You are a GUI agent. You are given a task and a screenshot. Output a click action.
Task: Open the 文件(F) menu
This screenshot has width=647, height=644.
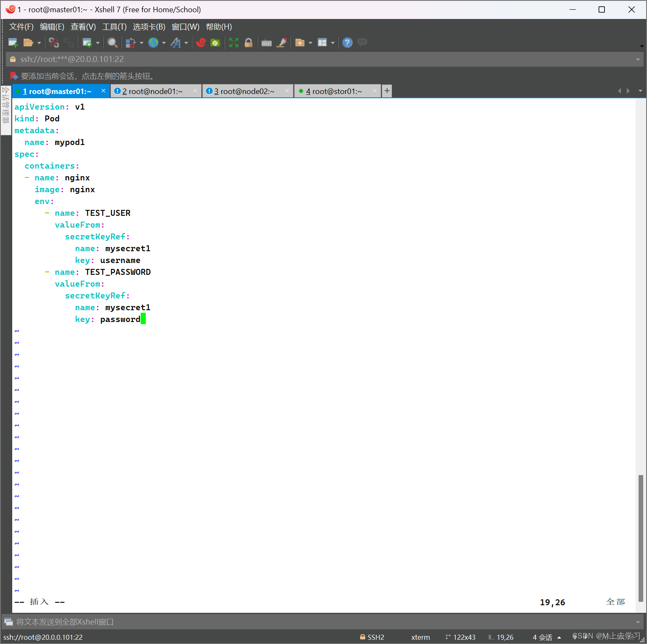click(x=21, y=27)
